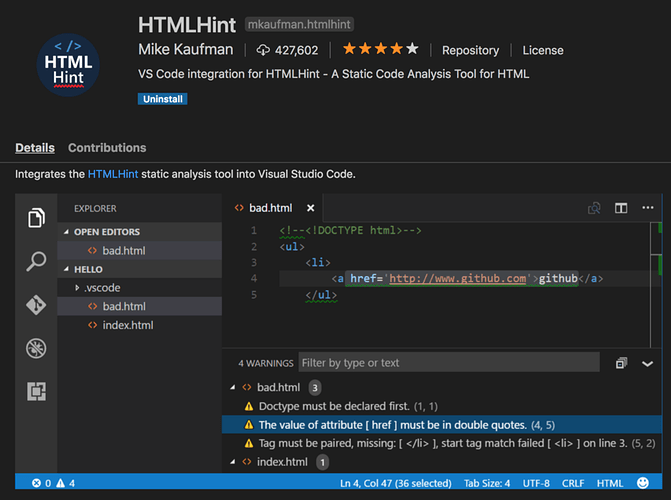Open the Explorer icon in activity bar

pos(36,217)
